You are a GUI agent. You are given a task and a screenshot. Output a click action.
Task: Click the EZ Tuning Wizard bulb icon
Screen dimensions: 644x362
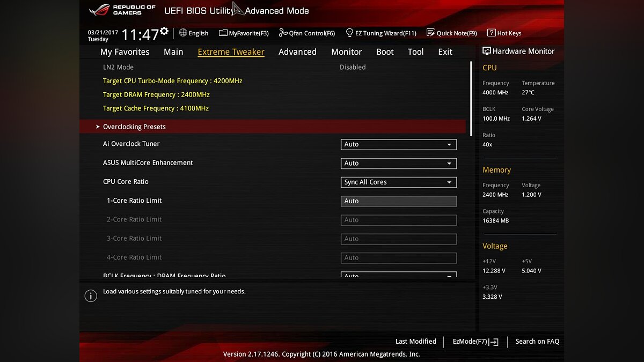point(349,33)
